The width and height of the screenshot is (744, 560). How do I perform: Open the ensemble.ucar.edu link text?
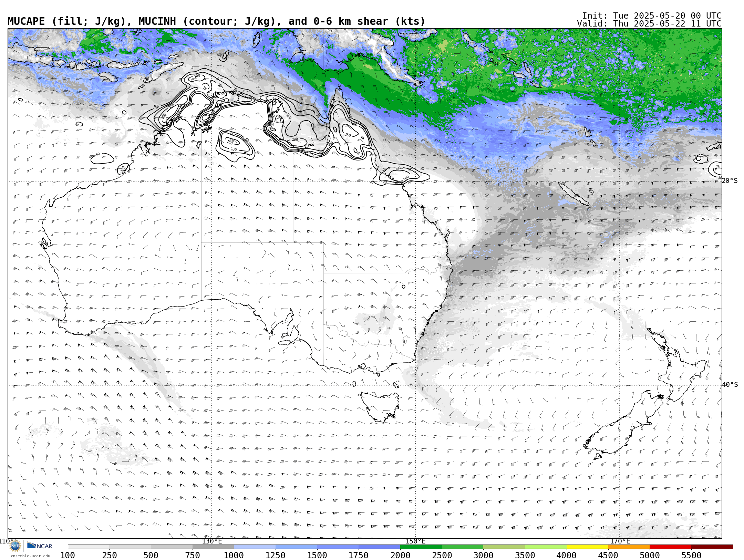[30, 556]
